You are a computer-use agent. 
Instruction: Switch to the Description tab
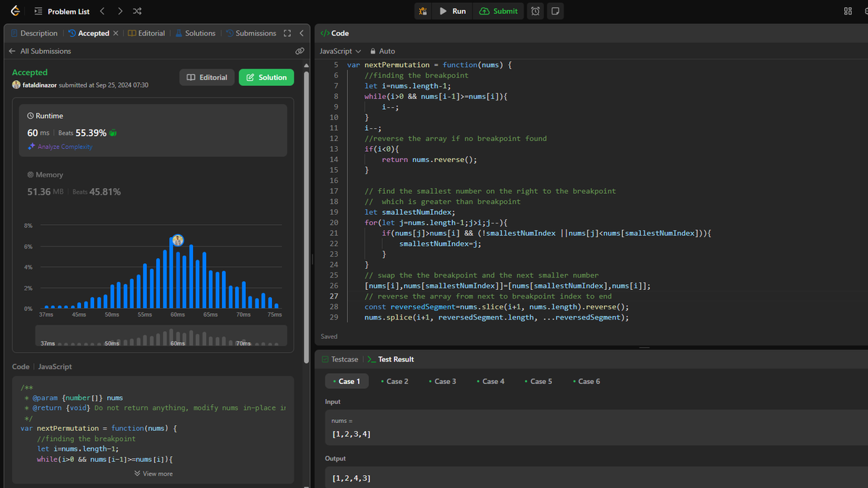34,33
